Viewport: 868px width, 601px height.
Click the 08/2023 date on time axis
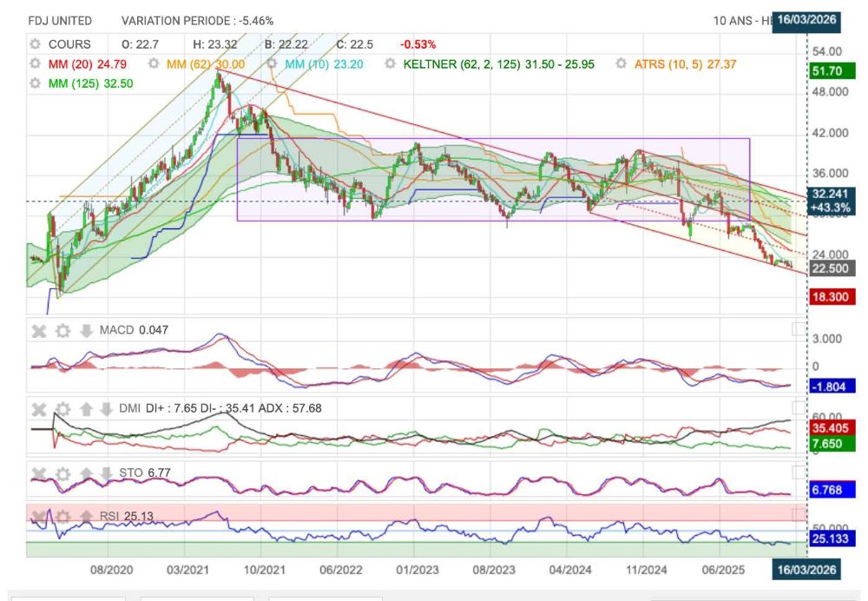tap(494, 570)
